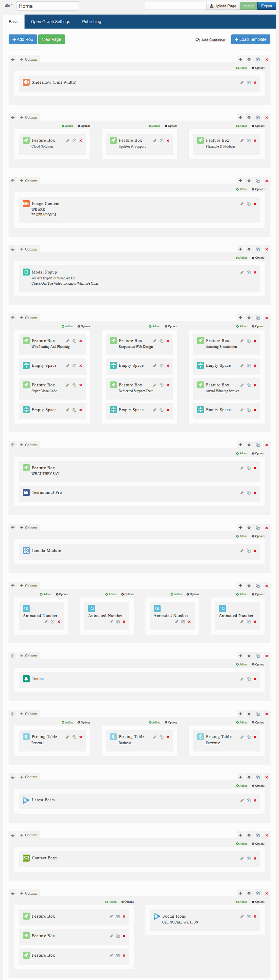This screenshot has height=980, width=279.
Task: Click the Export button
Action: coord(266,6)
